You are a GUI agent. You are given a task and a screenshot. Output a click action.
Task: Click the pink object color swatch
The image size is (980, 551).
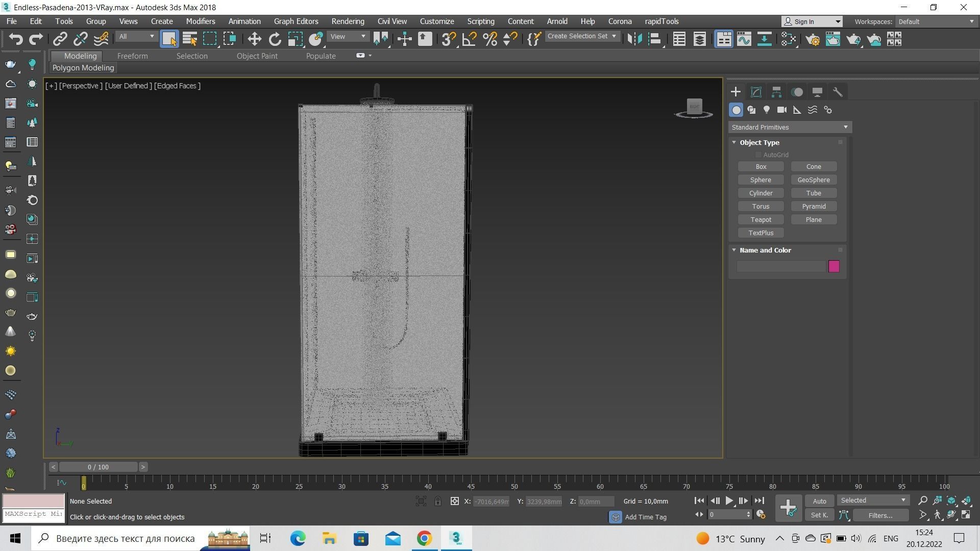click(x=834, y=266)
